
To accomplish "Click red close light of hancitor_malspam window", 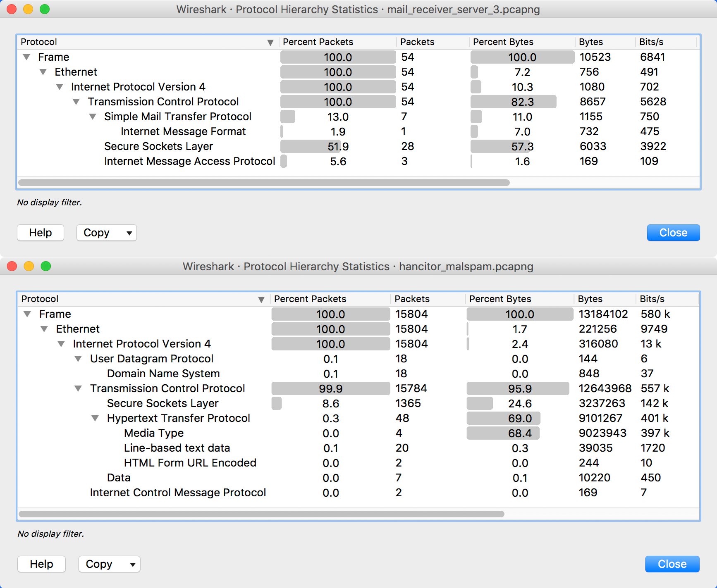I will coord(12,266).
